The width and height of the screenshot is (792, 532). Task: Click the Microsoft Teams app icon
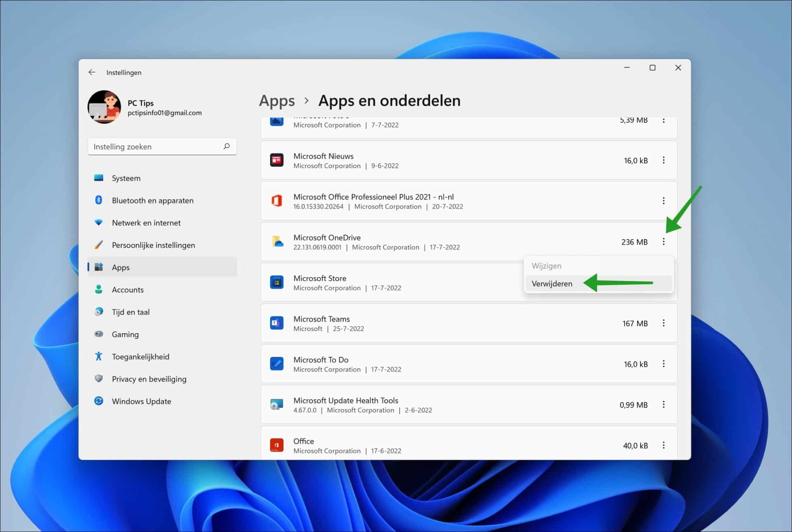[x=277, y=323]
